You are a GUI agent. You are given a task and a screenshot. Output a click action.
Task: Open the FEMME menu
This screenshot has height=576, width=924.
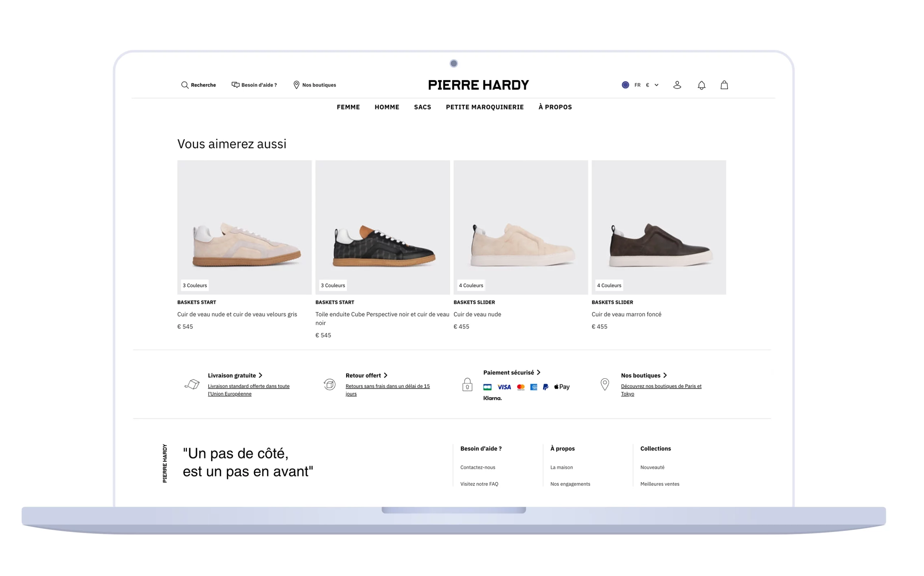pyautogui.click(x=348, y=107)
